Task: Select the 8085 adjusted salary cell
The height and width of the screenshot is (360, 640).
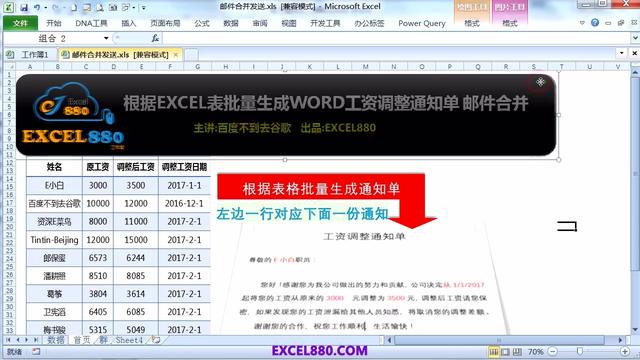Action: pyautogui.click(x=136, y=276)
